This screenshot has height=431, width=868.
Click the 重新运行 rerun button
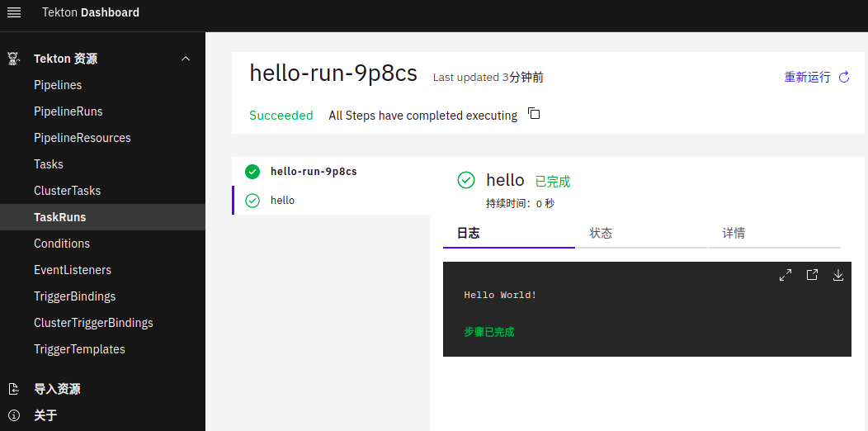(x=817, y=77)
